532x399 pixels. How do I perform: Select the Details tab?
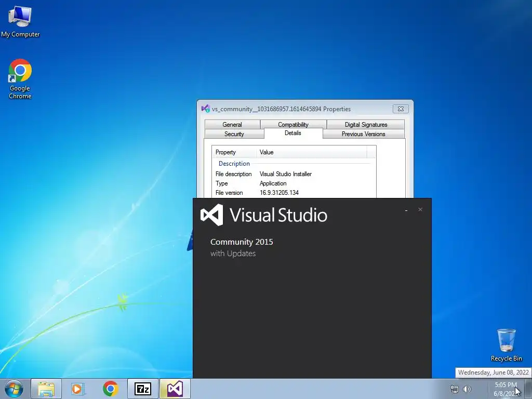tap(293, 133)
